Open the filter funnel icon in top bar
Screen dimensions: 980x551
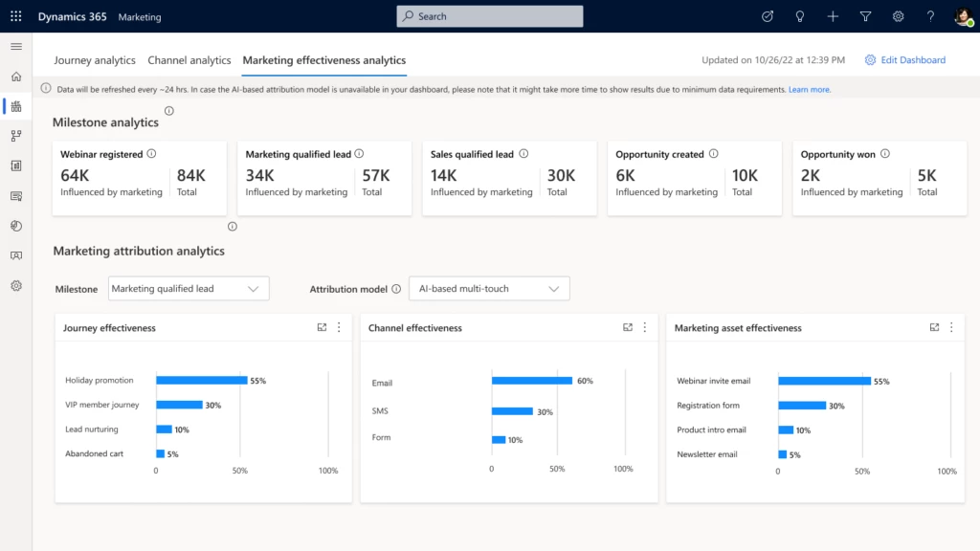865,16
